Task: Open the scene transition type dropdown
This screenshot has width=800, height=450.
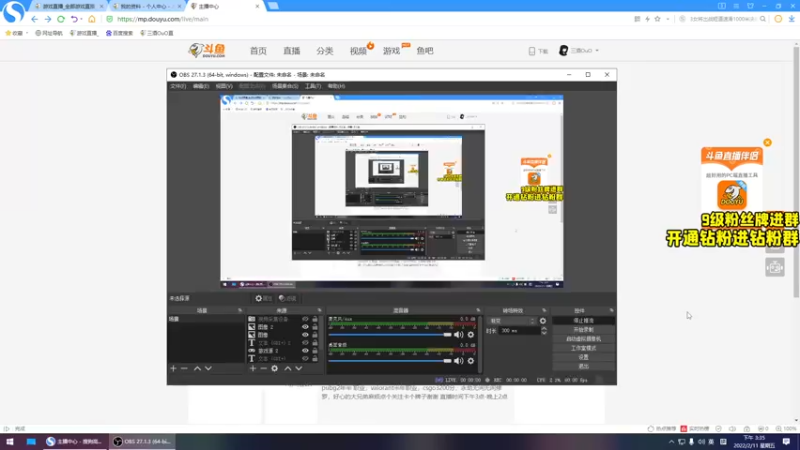Action: click(x=512, y=321)
